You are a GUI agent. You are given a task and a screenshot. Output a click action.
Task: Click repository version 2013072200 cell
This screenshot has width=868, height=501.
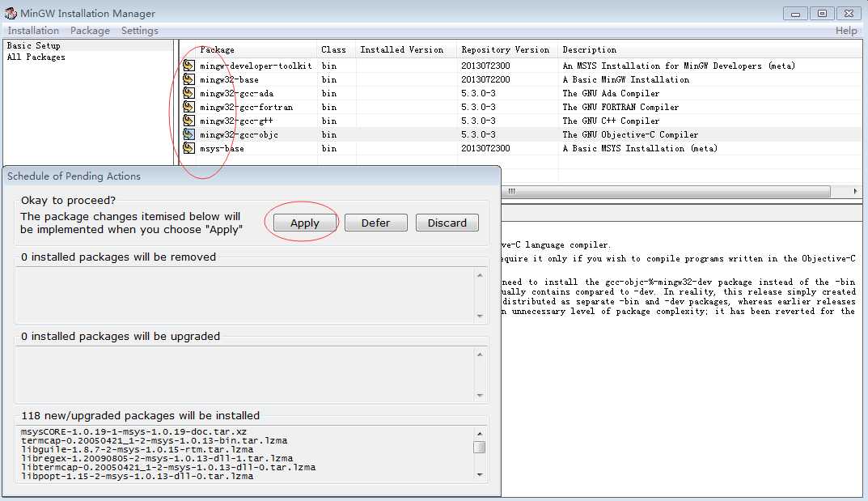pos(485,79)
